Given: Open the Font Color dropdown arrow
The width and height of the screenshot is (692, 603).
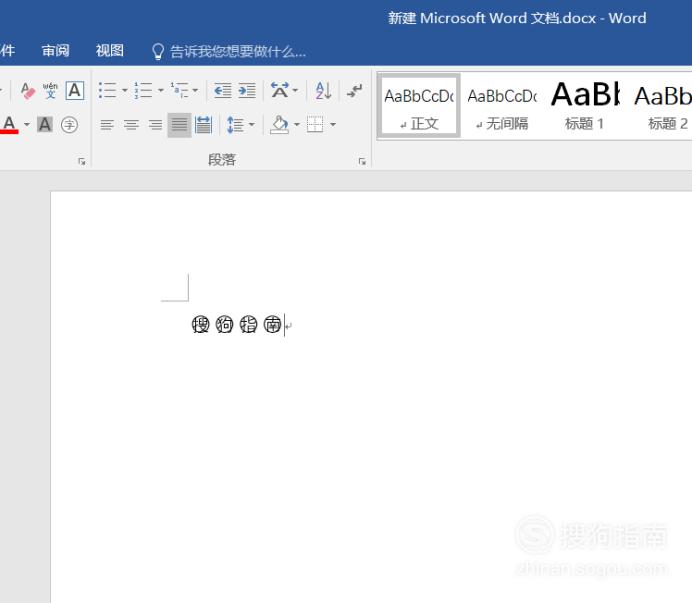Looking at the screenshot, I should click(x=27, y=124).
